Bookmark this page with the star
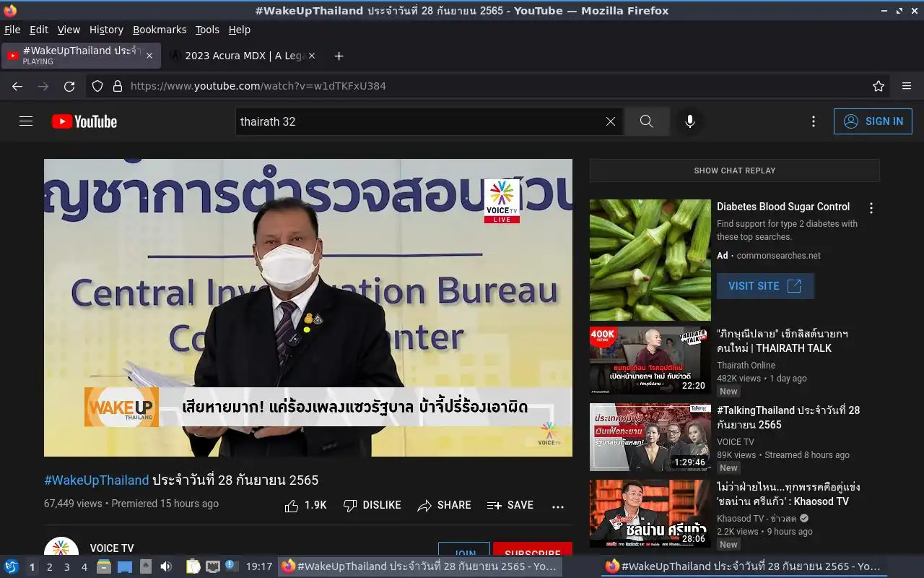Viewport: 924px width, 578px height. (x=879, y=86)
